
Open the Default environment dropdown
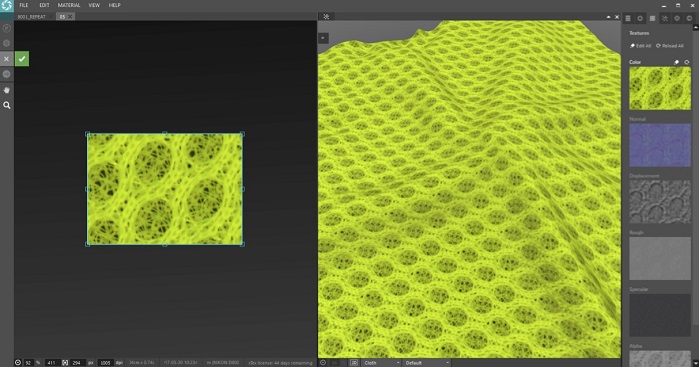coord(427,363)
